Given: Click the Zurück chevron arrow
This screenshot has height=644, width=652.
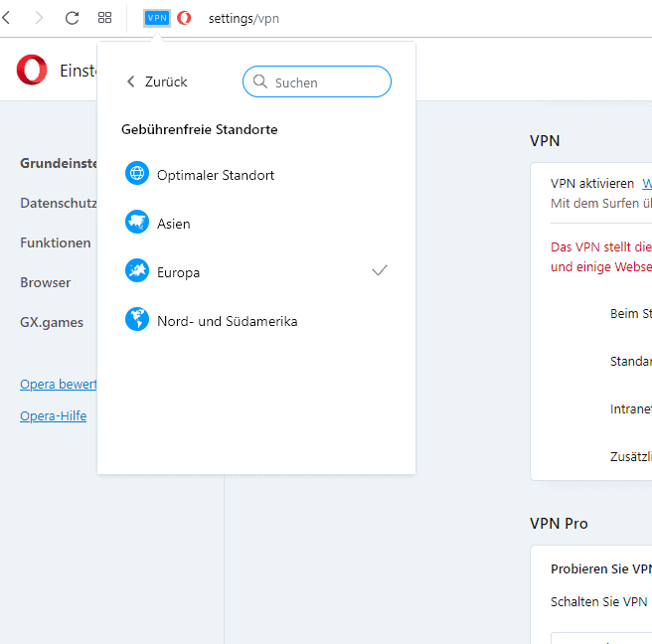Looking at the screenshot, I should click(131, 81).
